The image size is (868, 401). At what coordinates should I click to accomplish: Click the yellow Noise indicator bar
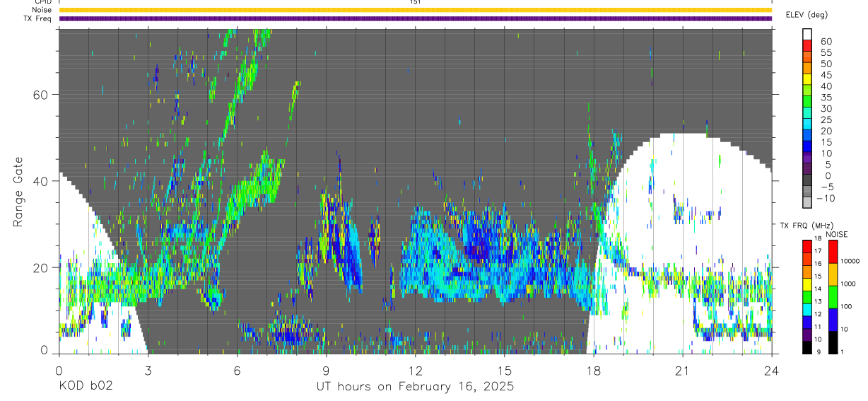[416, 10]
